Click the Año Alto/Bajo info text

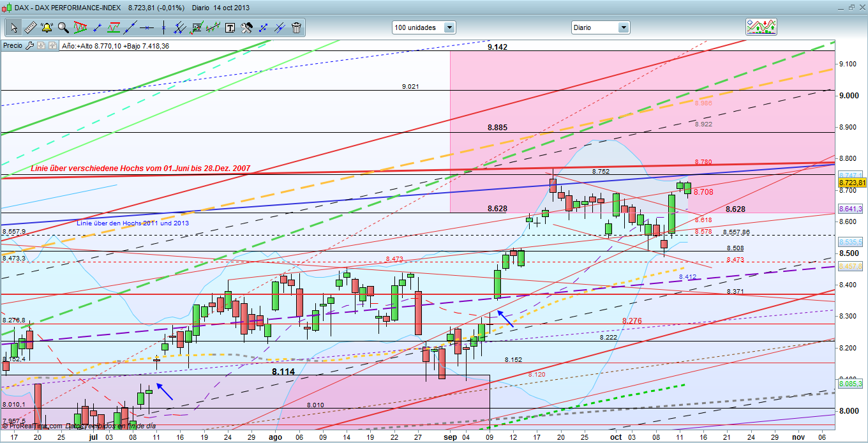116,46
